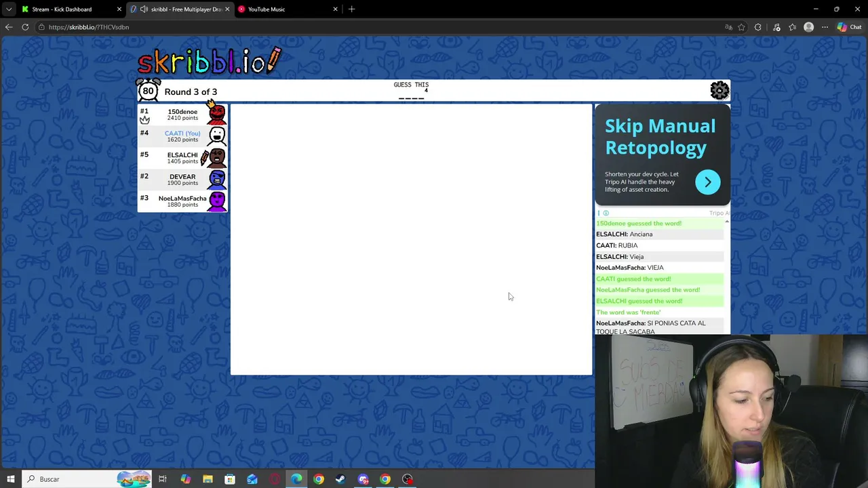Expand the tab search dropdown

click(8, 9)
